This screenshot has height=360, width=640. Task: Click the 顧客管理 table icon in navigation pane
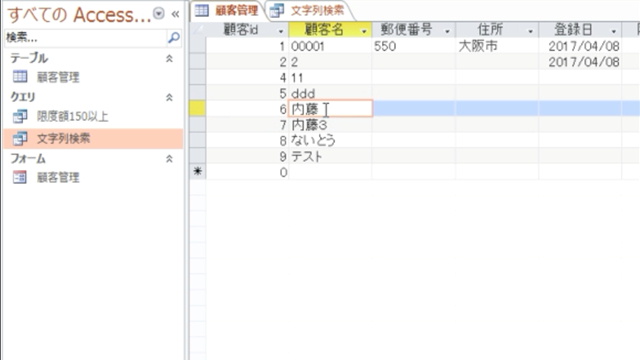pos(20,77)
